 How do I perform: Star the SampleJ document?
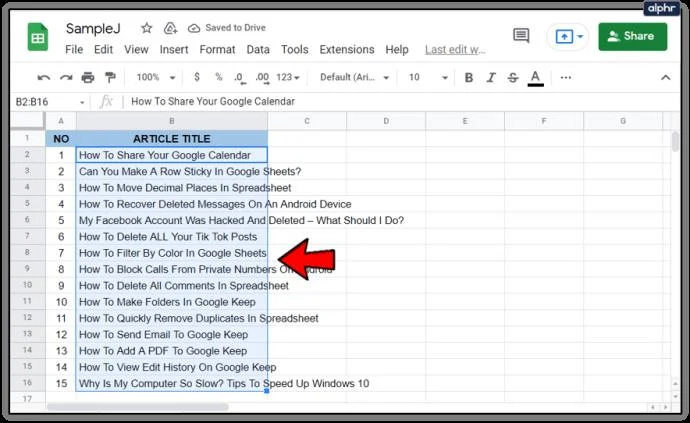coord(146,28)
